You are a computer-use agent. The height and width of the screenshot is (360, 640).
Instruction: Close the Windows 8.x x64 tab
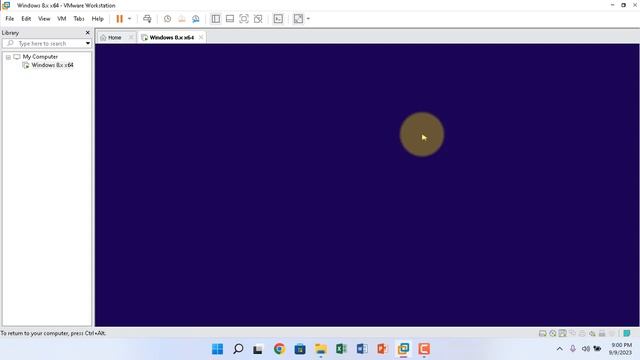click(201, 38)
